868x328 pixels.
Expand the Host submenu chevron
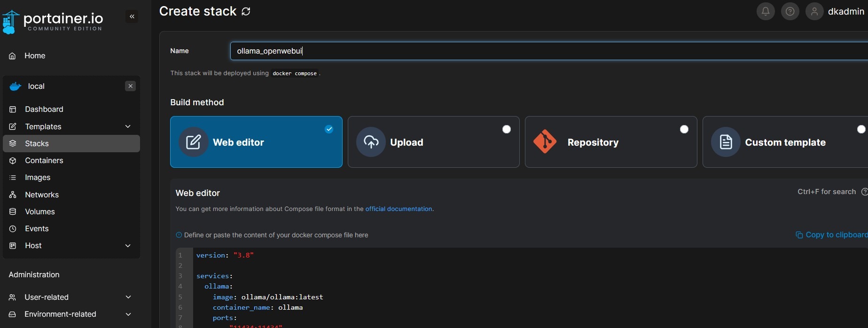[128, 246]
